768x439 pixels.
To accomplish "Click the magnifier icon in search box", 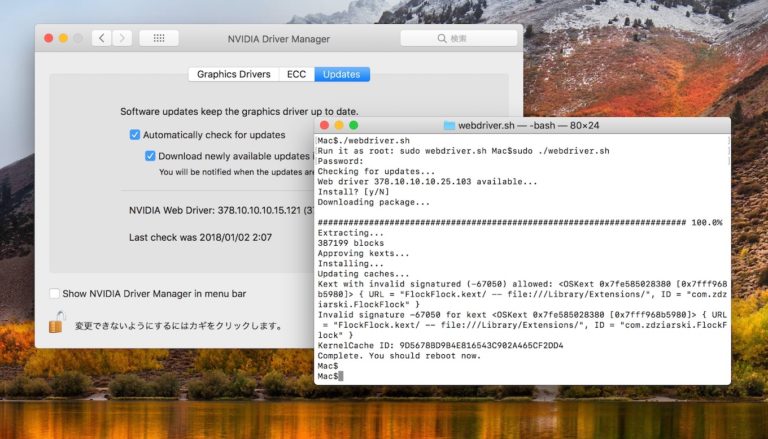I will click(441, 38).
